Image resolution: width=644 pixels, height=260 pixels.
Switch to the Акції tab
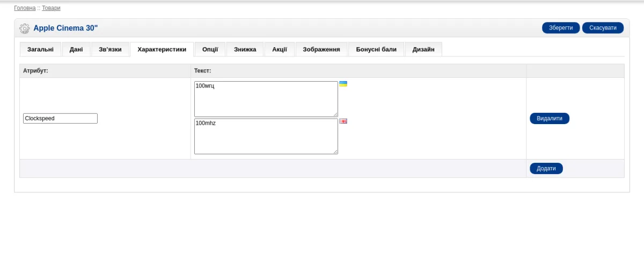click(280, 49)
